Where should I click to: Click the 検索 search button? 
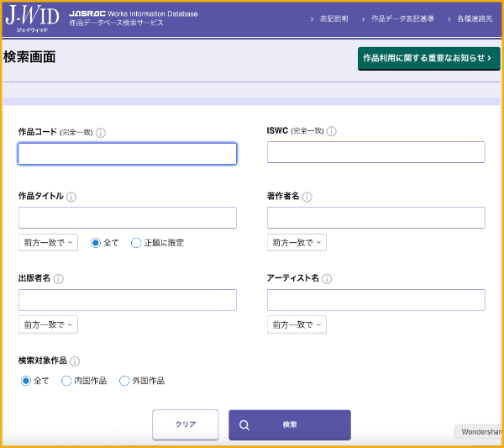(x=290, y=424)
